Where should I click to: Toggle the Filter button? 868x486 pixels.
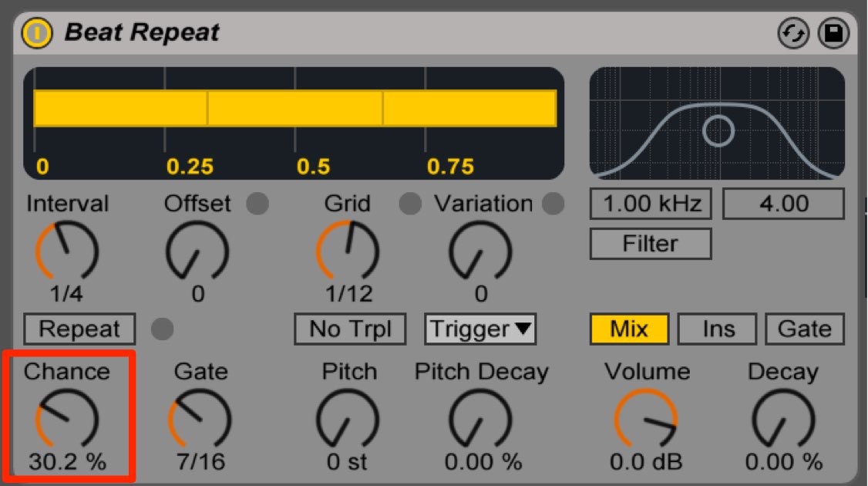651,244
